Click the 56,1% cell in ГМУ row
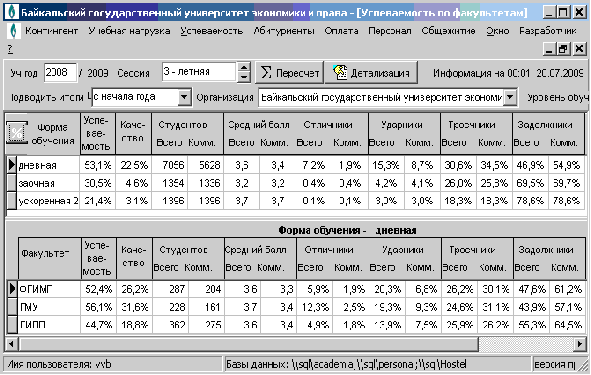This screenshot has width=591, height=375. (98, 307)
